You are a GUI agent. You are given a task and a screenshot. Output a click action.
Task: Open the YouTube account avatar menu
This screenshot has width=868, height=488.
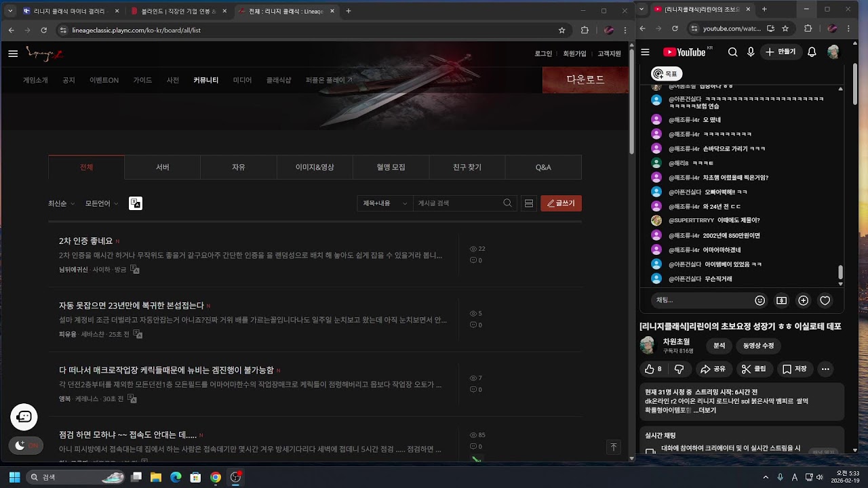(x=833, y=52)
